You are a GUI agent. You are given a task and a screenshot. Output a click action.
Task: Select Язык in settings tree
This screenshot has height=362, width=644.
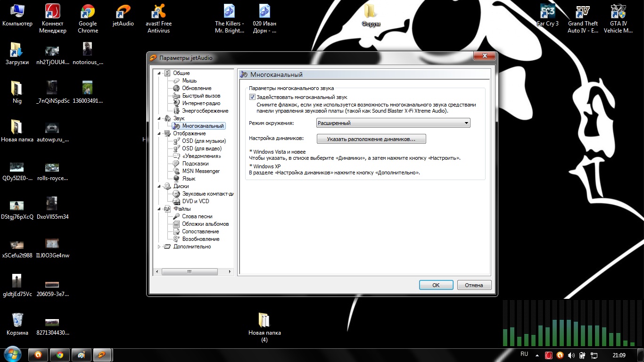(189, 179)
